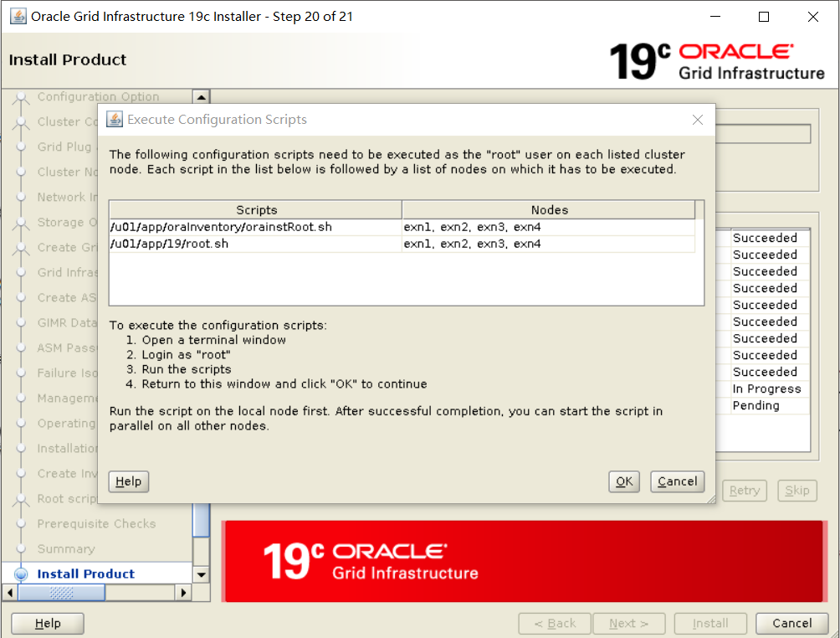
Task: Select the /u01/app/19/root.sh script row
Action: pos(402,244)
